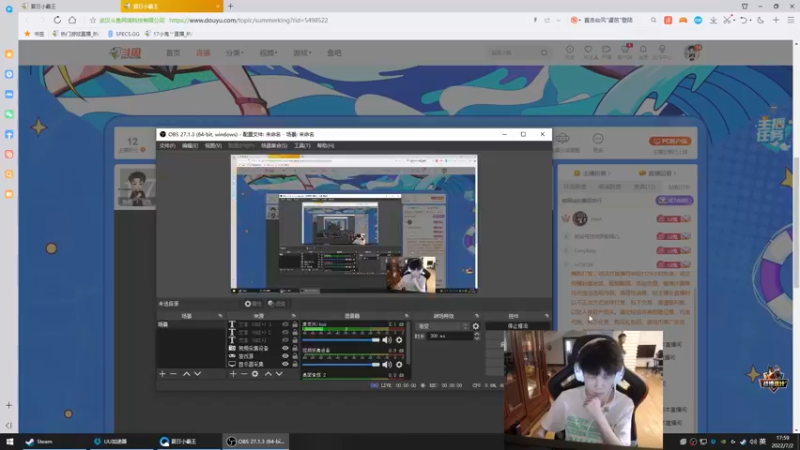Move the scene down with the arrow
This screenshot has width=800, height=450.
(x=197, y=374)
